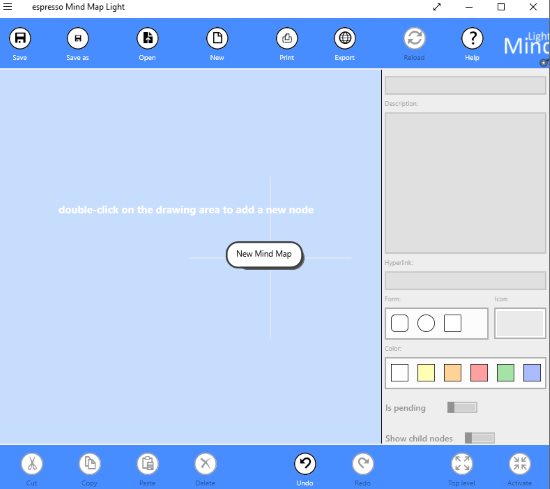Copy the selected node
This screenshot has width=550, height=489.
click(90, 464)
